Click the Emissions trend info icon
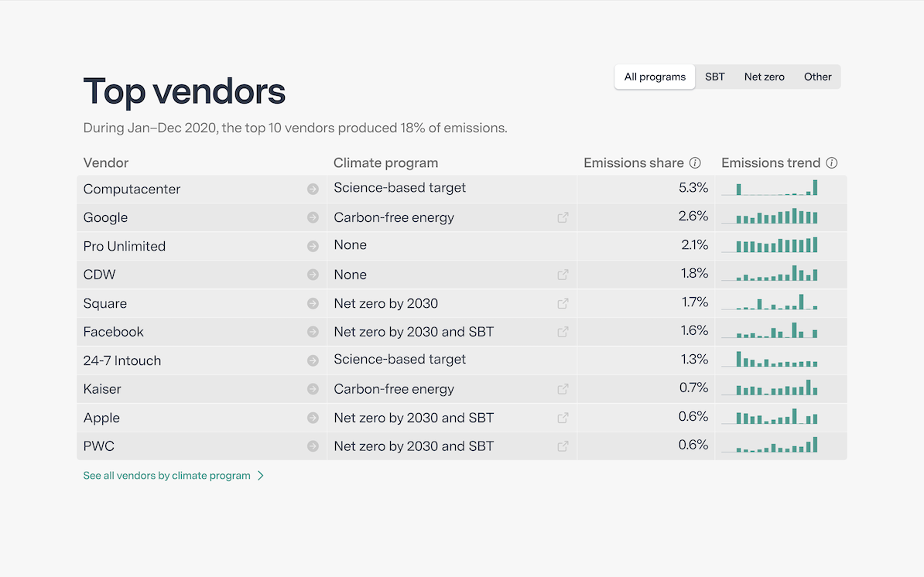924x577 pixels. [x=832, y=163]
